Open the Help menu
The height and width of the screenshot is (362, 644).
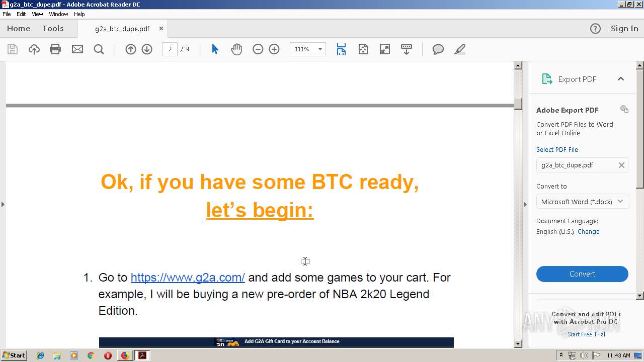[x=79, y=14]
